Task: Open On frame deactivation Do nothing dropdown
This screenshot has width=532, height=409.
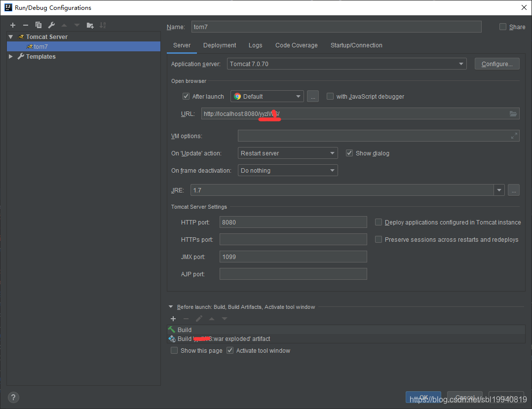Action: pos(288,170)
